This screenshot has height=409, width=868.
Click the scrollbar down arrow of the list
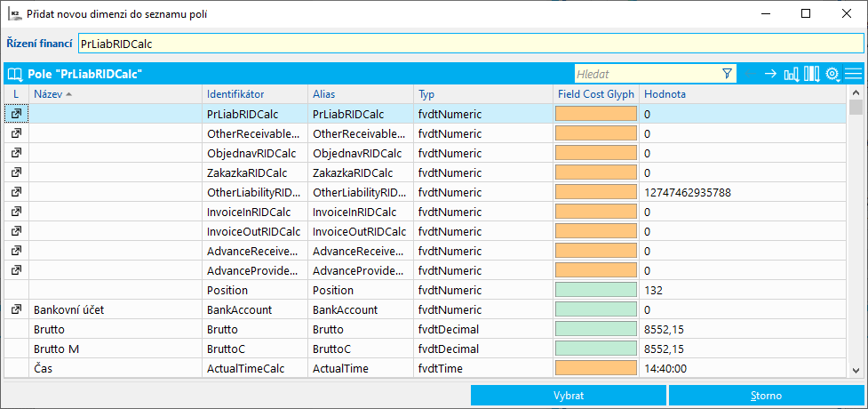click(x=856, y=371)
